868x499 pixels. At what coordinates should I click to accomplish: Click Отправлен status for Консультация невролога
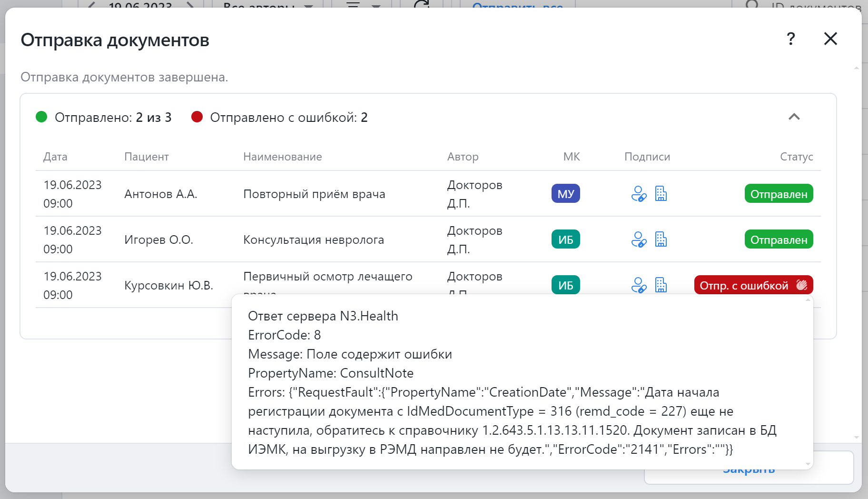click(x=779, y=240)
